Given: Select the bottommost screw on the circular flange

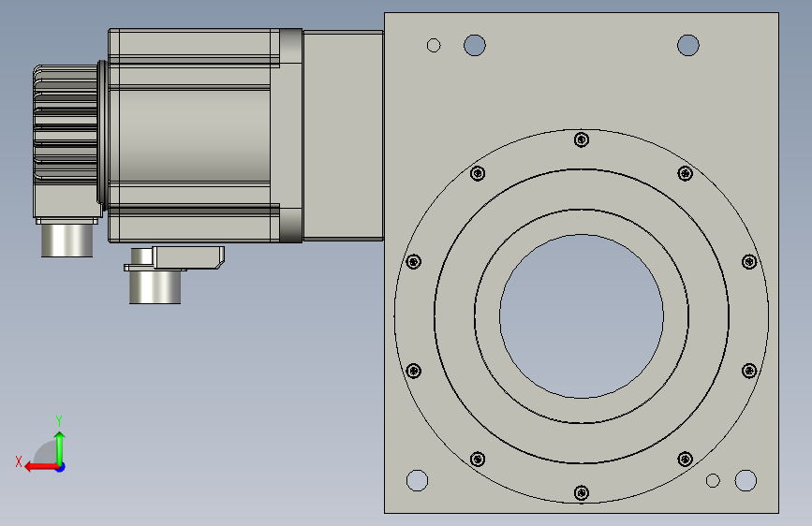Looking at the screenshot, I should (x=582, y=493).
